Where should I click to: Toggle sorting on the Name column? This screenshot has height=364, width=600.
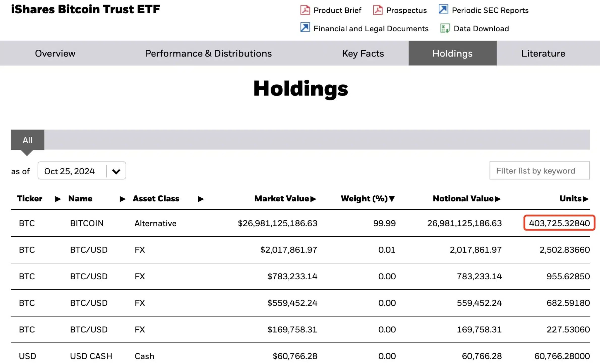[122, 199]
